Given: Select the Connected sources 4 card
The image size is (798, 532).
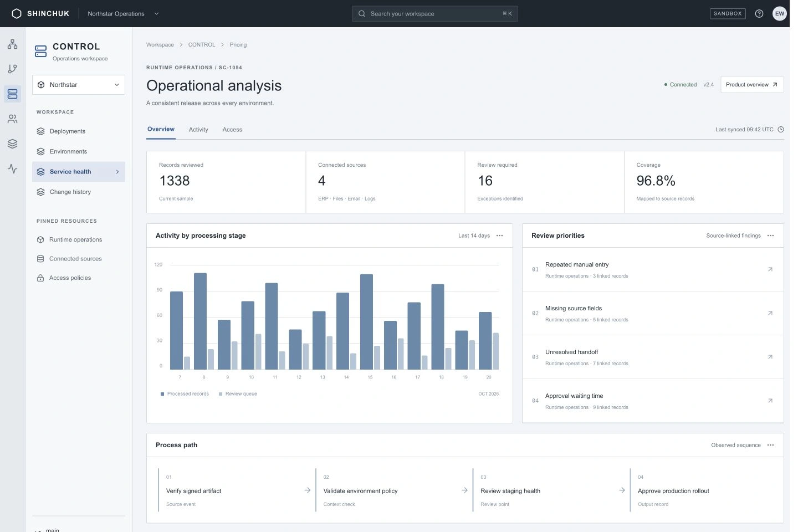Looking at the screenshot, I should coord(385,182).
